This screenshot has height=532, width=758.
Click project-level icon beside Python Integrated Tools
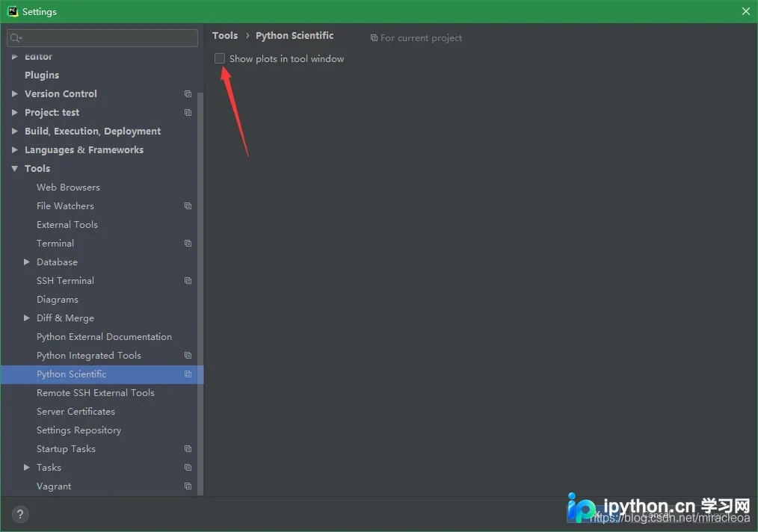pyautogui.click(x=188, y=356)
